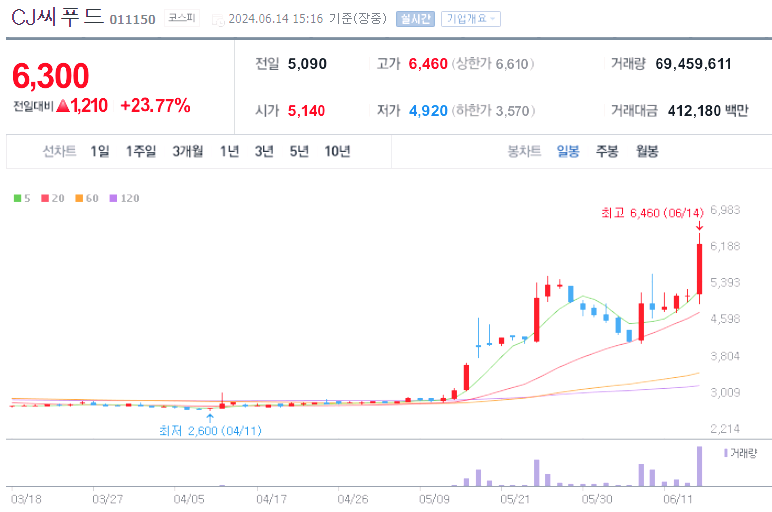This screenshot has height=512, width=772.
Task: Select the 5년 line chart tab
Action: (299, 151)
